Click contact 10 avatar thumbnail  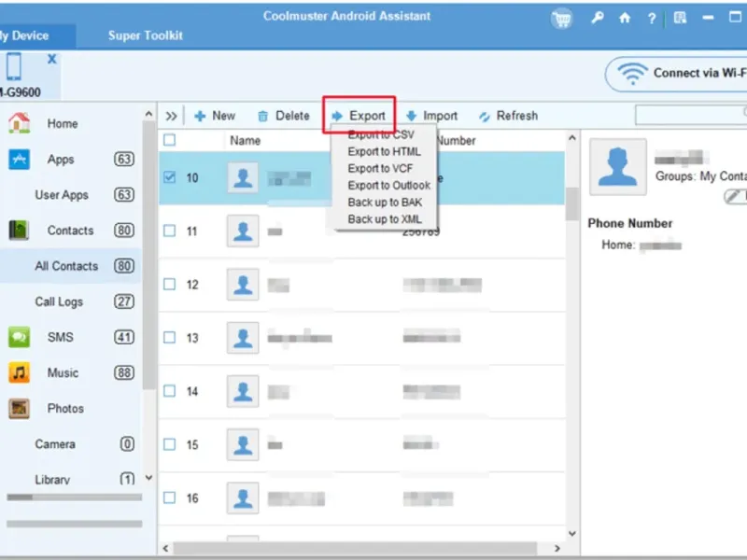coord(243,177)
